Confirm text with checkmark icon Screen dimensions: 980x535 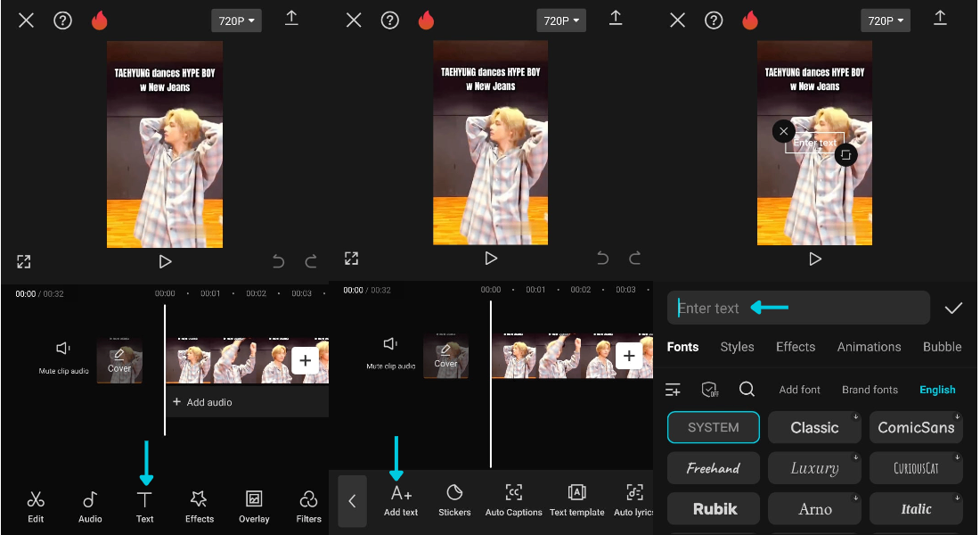(953, 308)
